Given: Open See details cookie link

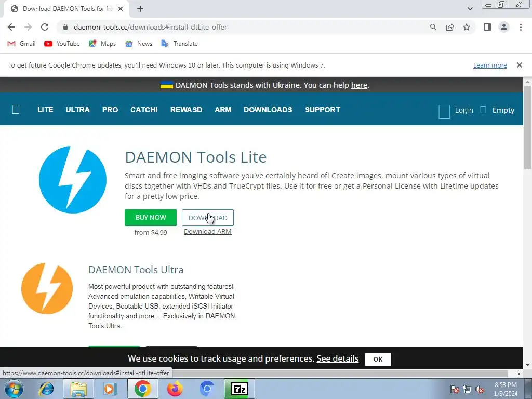Looking at the screenshot, I should pyautogui.click(x=337, y=358).
